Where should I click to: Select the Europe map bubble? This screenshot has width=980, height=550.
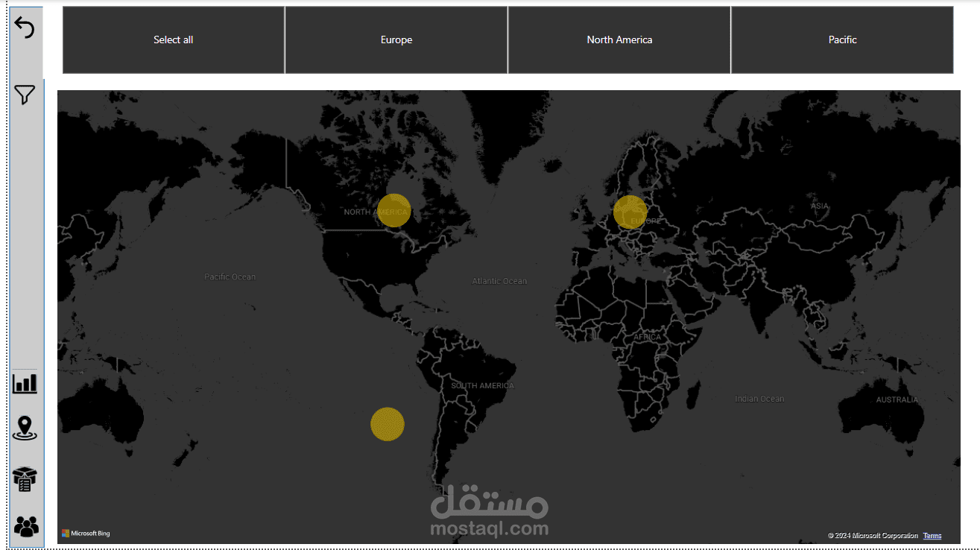point(630,212)
